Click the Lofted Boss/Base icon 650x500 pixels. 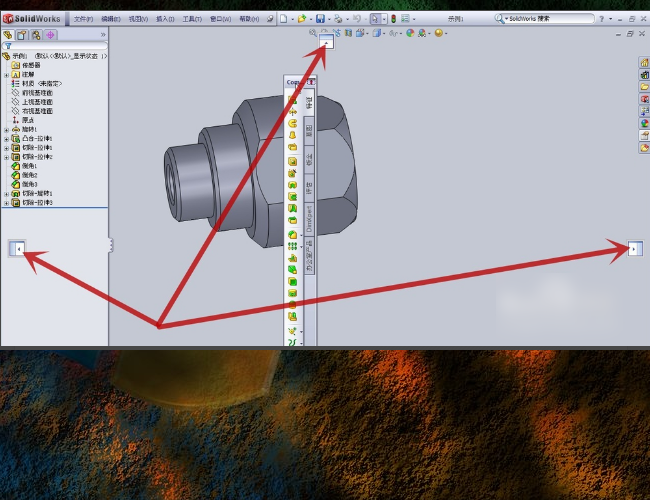coord(293,135)
